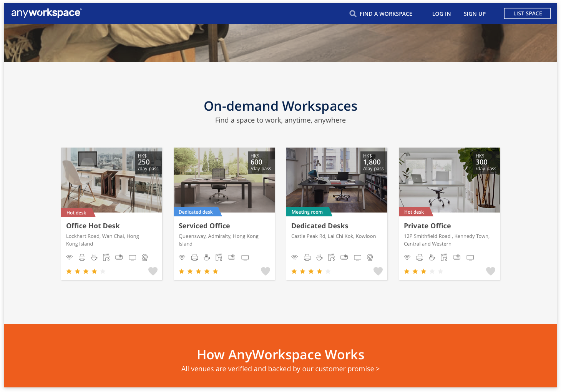Click the Castle Peak Rd, Lai Chi Kok address
This screenshot has width=561, height=392.
(334, 236)
